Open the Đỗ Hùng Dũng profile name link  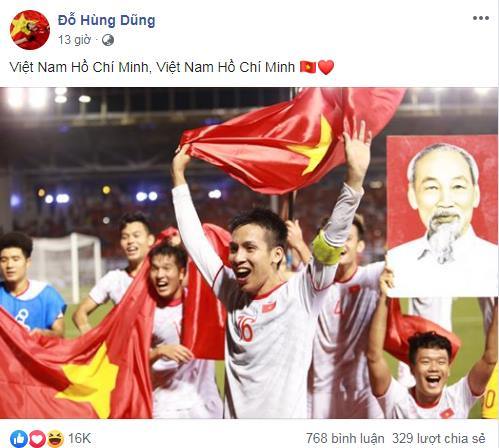pyautogui.click(x=106, y=20)
